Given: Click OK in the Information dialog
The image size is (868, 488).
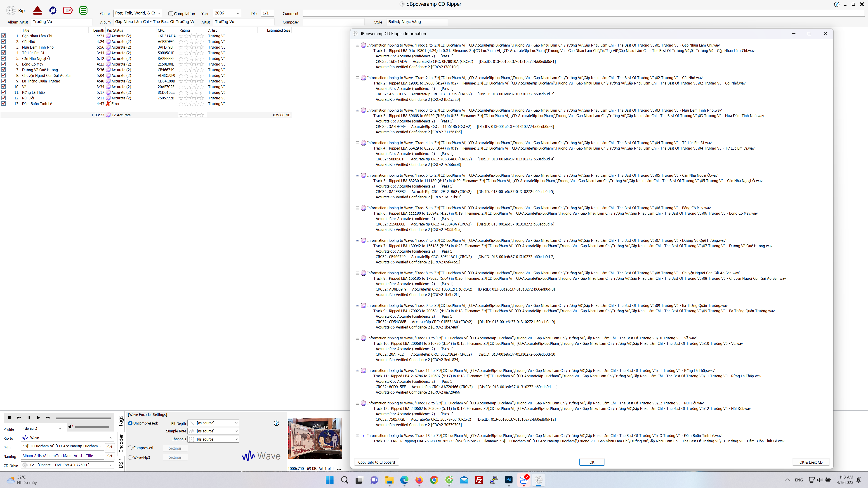Looking at the screenshot, I should 592,462.
